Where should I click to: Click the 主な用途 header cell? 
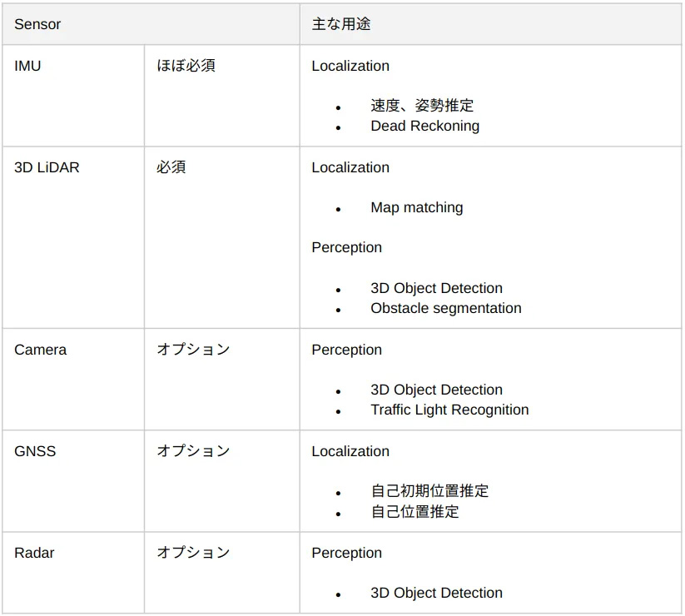point(490,24)
